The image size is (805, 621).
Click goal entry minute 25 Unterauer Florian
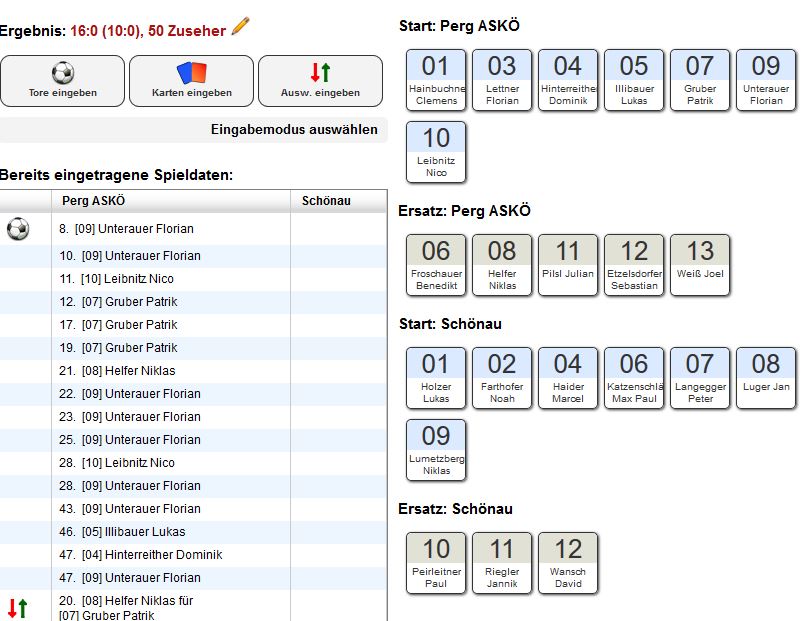click(130, 440)
